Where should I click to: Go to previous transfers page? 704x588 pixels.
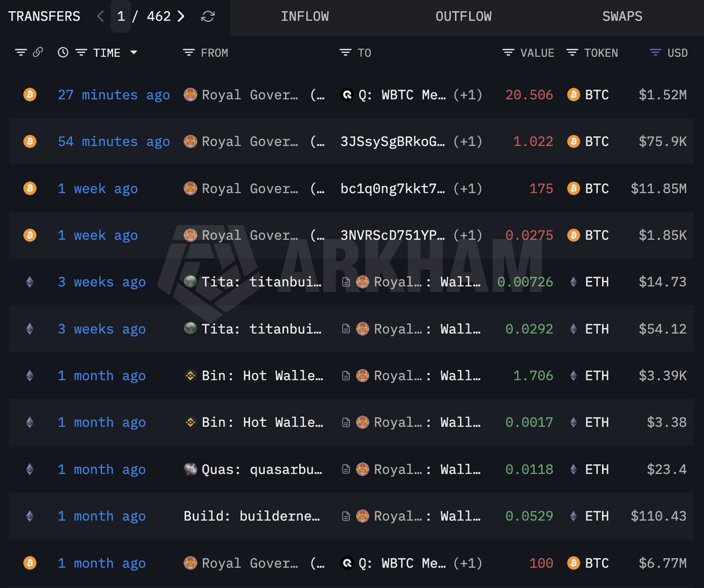[100, 16]
